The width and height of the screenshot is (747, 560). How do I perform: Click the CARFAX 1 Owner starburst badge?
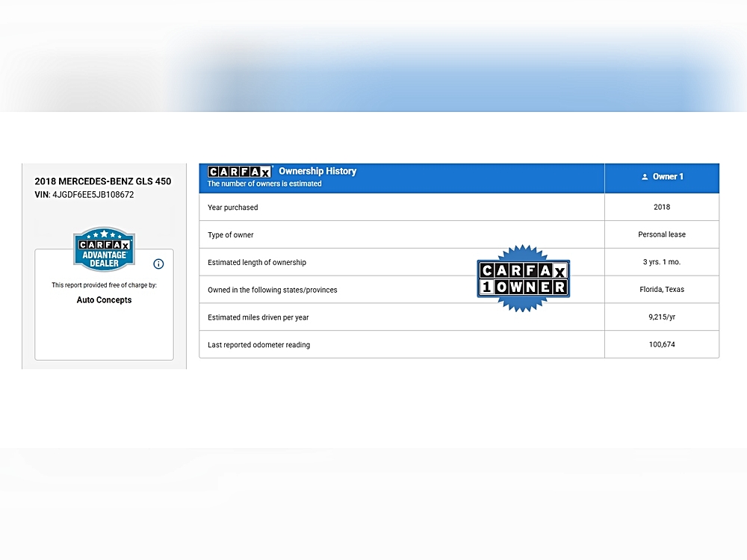pos(523,279)
